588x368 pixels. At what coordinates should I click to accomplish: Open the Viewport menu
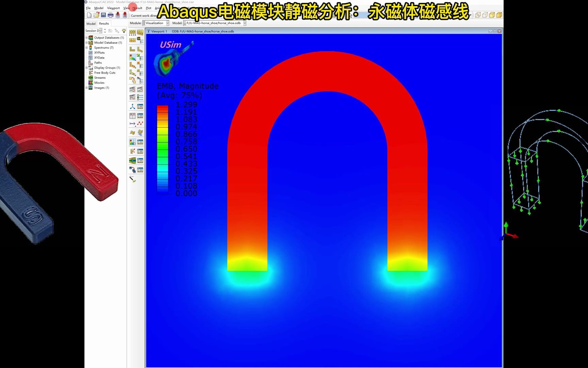coord(113,8)
